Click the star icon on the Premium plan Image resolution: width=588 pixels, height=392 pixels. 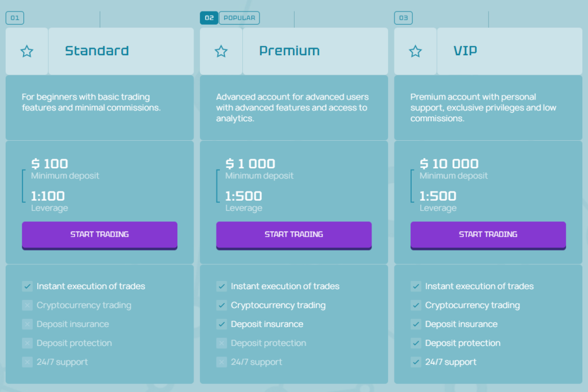221,51
